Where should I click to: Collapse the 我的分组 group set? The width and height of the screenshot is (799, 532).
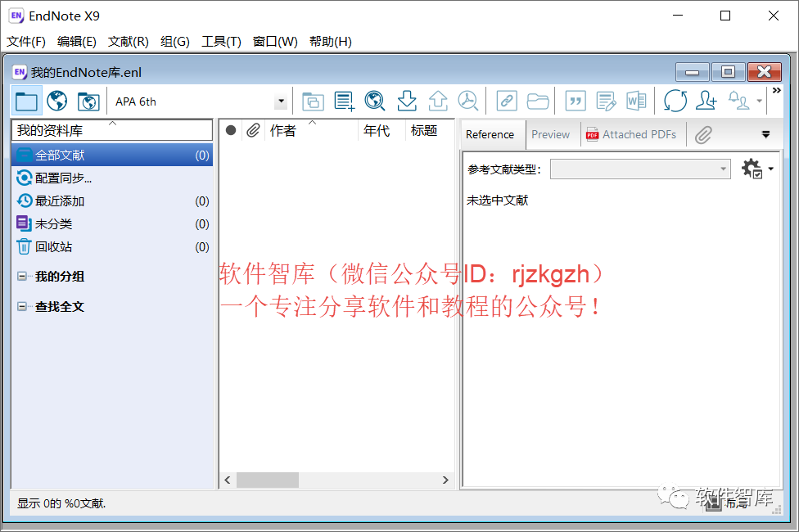pos(22,276)
